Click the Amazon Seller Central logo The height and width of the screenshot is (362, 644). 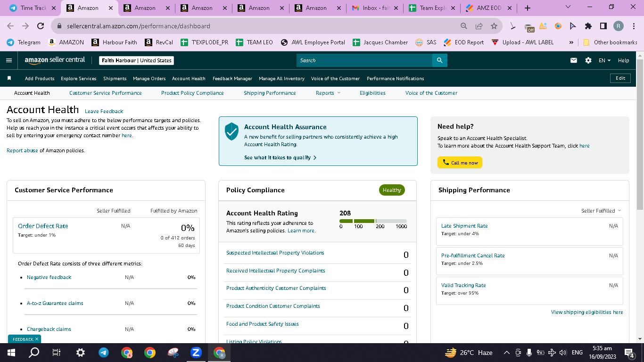pos(55,60)
